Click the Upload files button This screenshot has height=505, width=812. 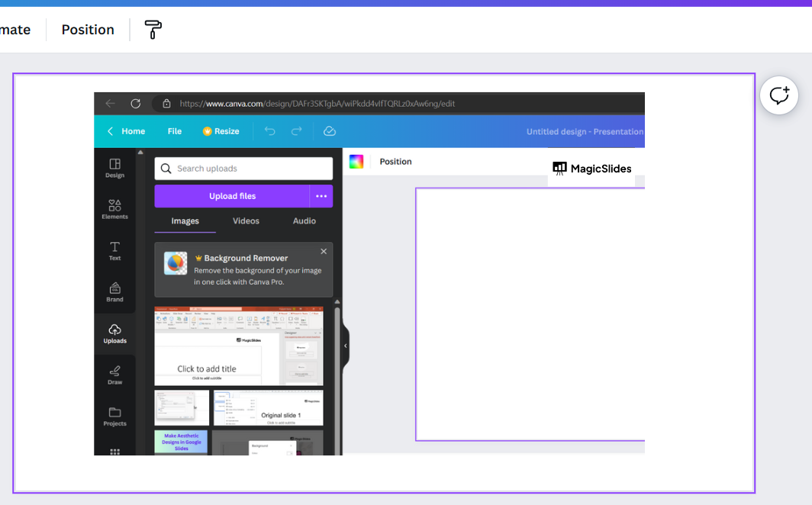click(x=232, y=196)
